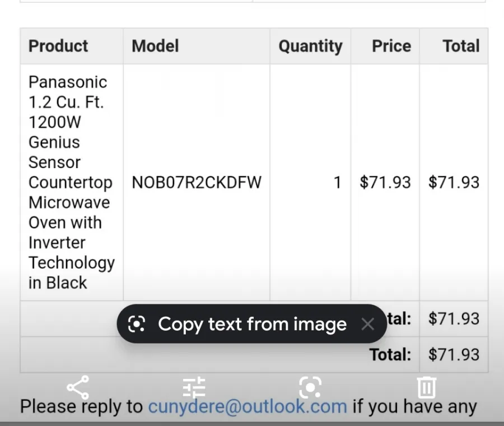The width and height of the screenshot is (504, 426).
Task: Select the model number NOB07R2CKDFW
Action: pyautogui.click(x=197, y=182)
